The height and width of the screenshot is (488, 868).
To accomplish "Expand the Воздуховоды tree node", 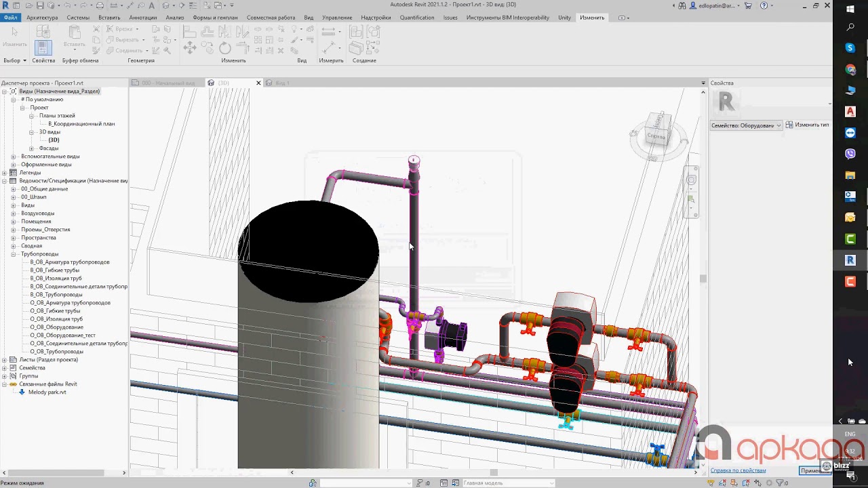I will tap(14, 213).
